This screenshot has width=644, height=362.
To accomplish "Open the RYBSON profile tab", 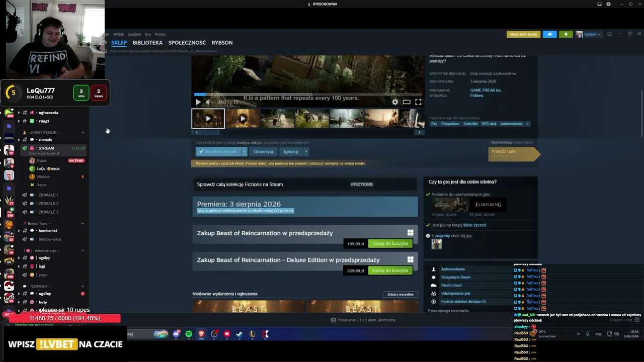I will pyautogui.click(x=222, y=43).
